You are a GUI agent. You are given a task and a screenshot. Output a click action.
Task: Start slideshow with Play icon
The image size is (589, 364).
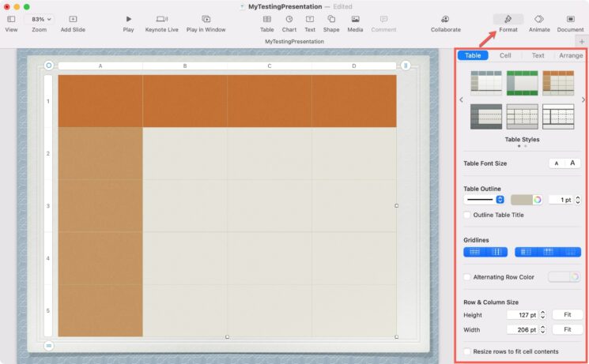click(128, 19)
